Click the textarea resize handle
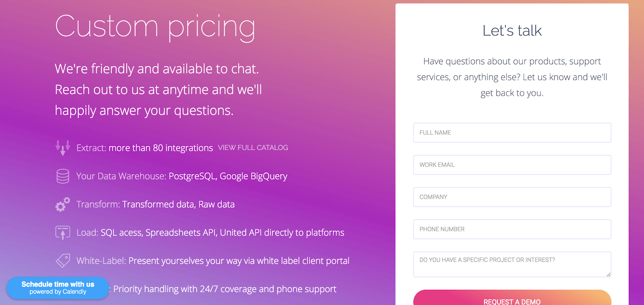 (x=608, y=274)
